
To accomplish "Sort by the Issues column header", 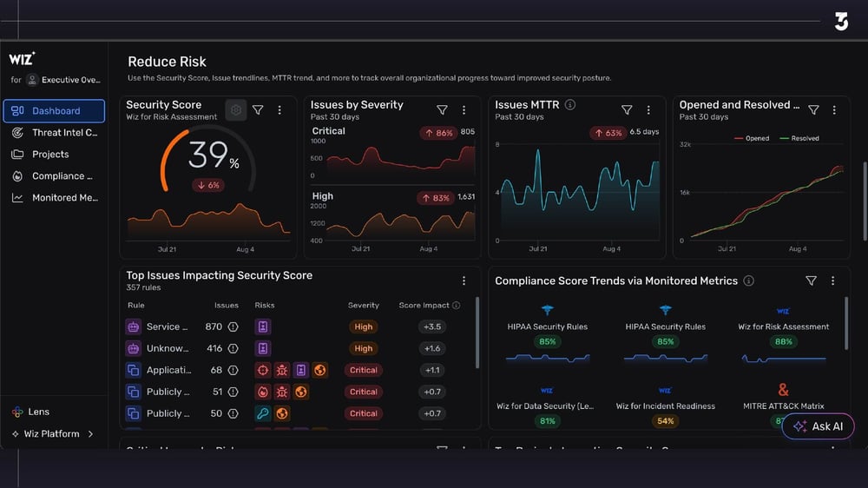I will [x=227, y=305].
